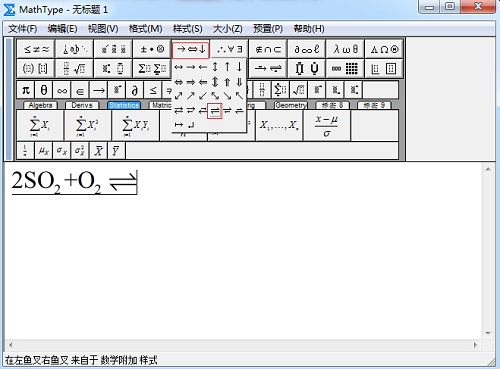Open the relational symbols palette (≤≠≈)
500x369 pixels.
pos(36,49)
